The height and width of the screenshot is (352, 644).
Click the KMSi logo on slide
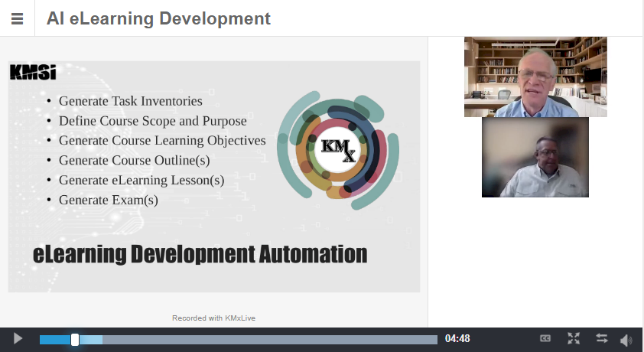(x=33, y=72)
